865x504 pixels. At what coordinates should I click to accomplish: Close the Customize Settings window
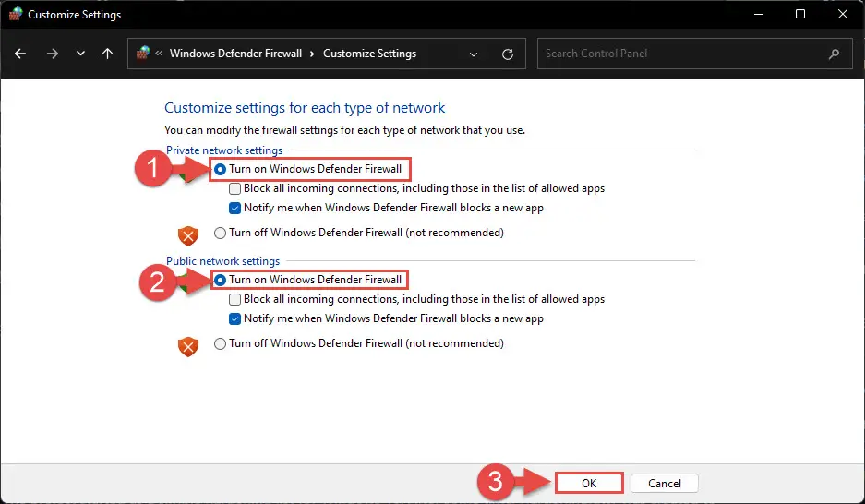tap(842, 14)
